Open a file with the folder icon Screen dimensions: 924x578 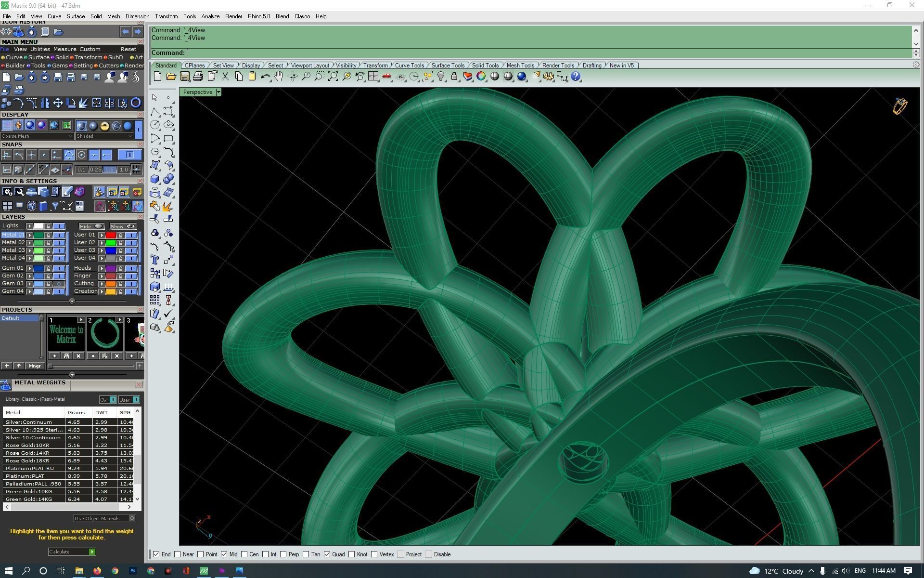(171, 77)
